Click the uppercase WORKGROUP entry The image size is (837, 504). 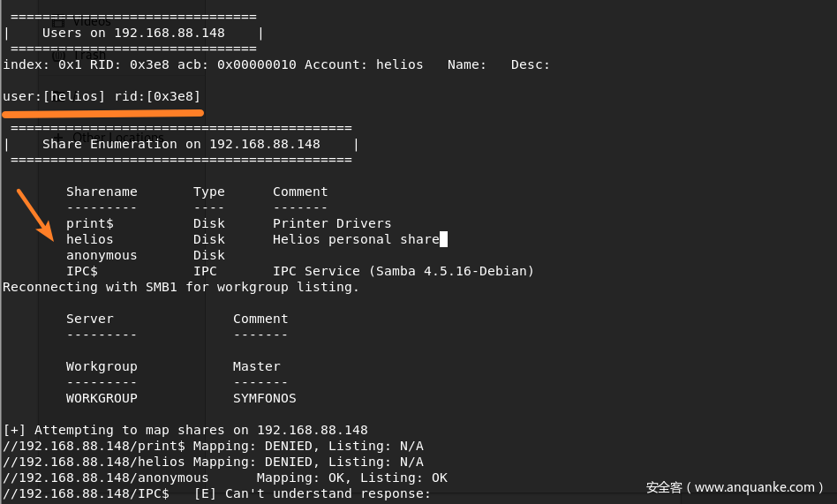tap(102, 398)
